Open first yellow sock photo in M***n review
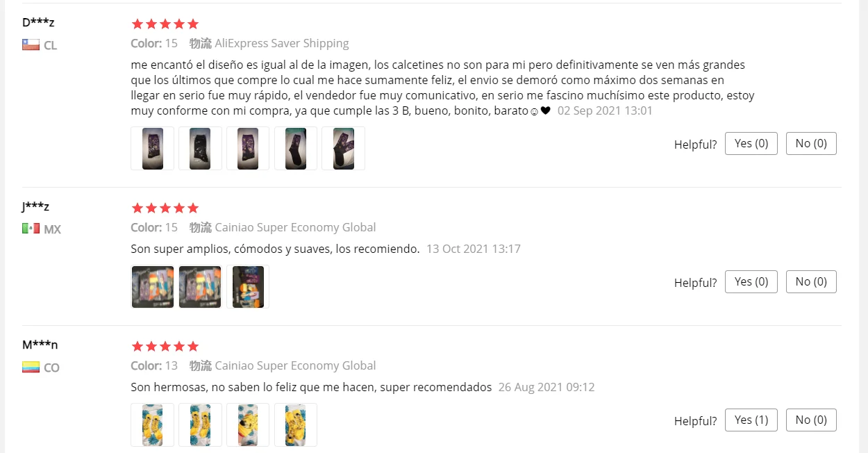868x453 pixels. (153, 425)
